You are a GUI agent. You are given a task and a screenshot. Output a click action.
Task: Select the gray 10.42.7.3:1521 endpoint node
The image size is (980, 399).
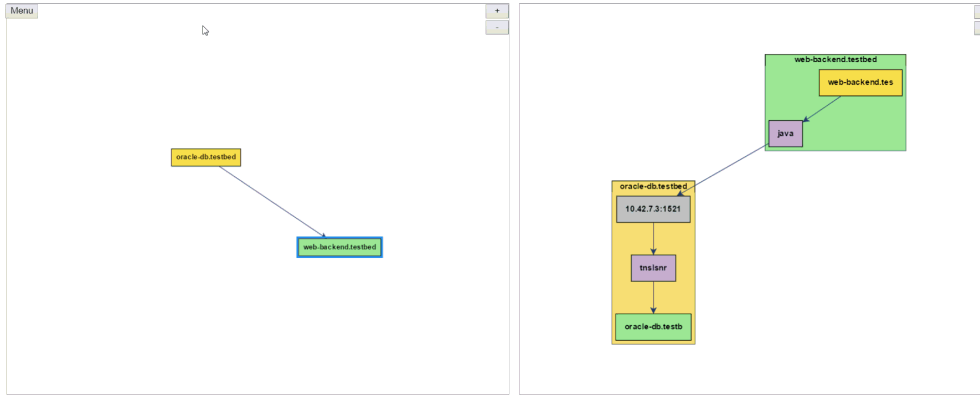point(653,209)
